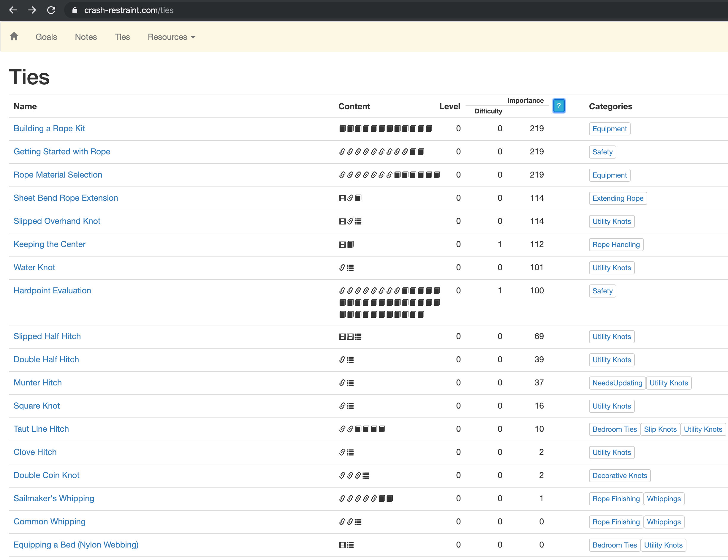Viewport: 728px width, 560px height.
Task: Open the Hardpoint Evaluation link
Action: [52, 290]
